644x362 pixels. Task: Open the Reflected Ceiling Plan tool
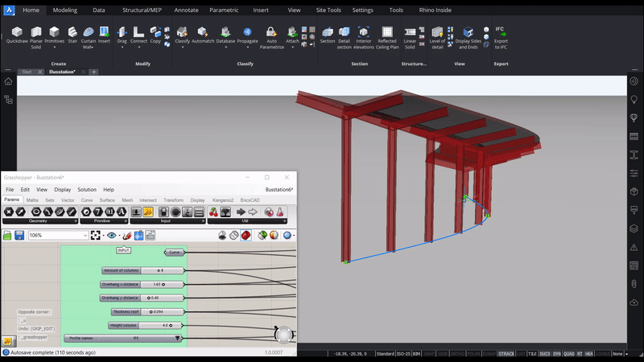[387, 34]
